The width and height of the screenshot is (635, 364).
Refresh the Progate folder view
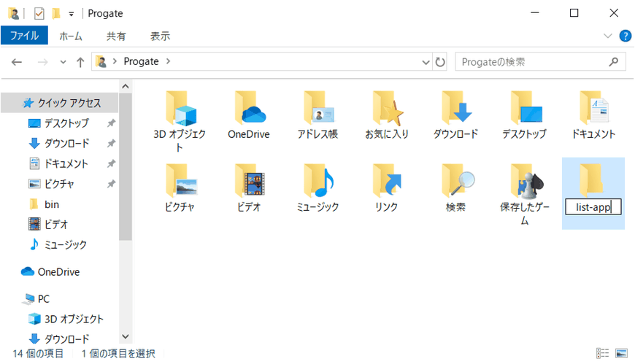440,62
